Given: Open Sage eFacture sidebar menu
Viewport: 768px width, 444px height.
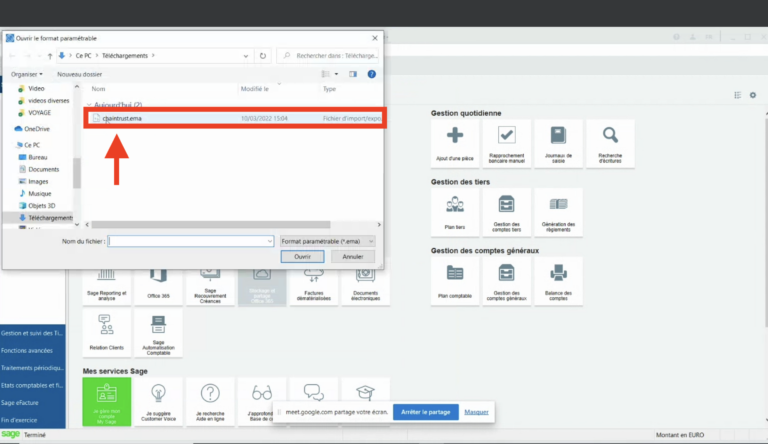Looking at the screenshot, I should tap(32, 403).
